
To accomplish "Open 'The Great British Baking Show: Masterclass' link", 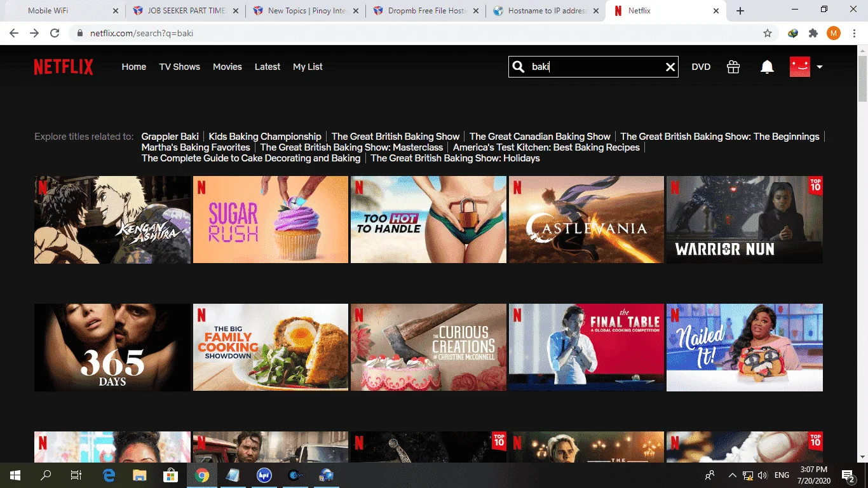I will pos(351,147).
